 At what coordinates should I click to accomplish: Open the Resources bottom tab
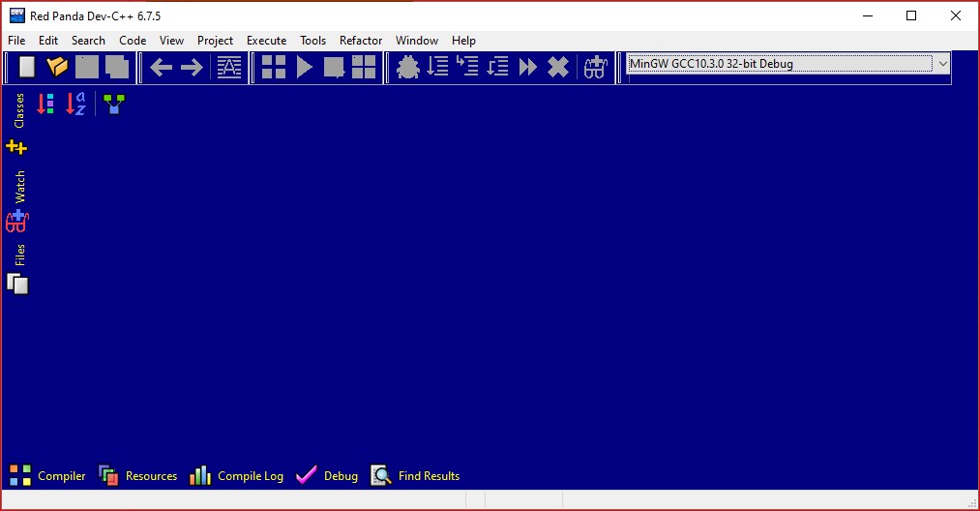pyautogui.click(x=138, y=476)
